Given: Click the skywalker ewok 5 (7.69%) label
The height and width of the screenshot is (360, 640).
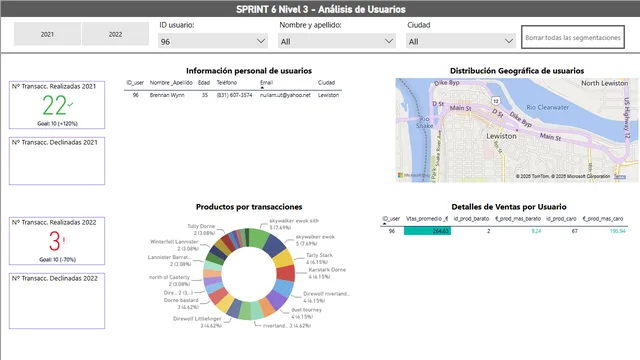Looking at the screenshot, I should 315,240.
